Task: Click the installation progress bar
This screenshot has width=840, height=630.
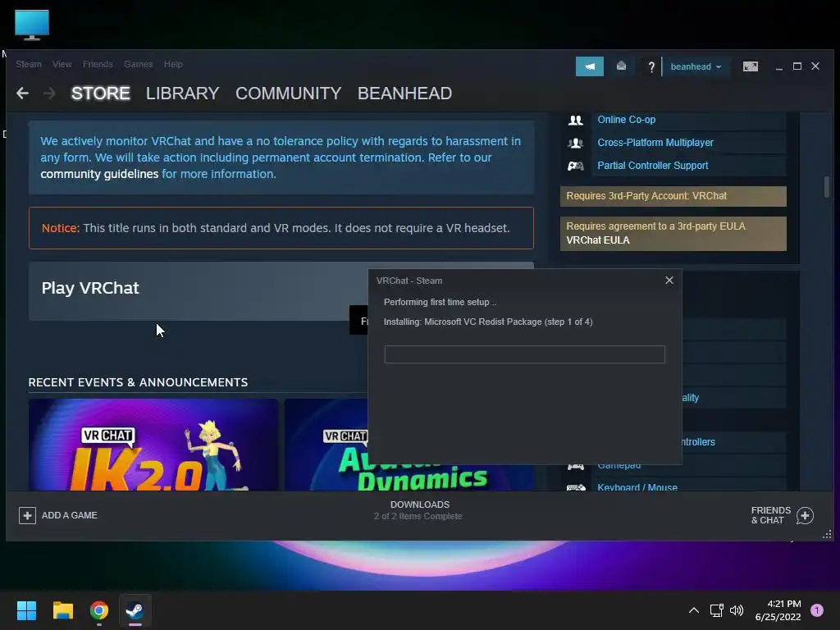Action: (x=524, y=354)
